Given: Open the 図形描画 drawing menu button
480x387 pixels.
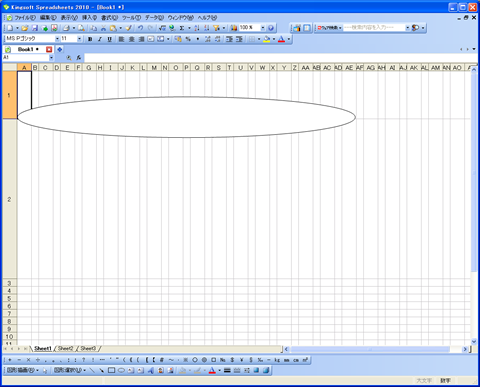Looking at the screenshot, I should pyautogui.click(x=23, y=370).
